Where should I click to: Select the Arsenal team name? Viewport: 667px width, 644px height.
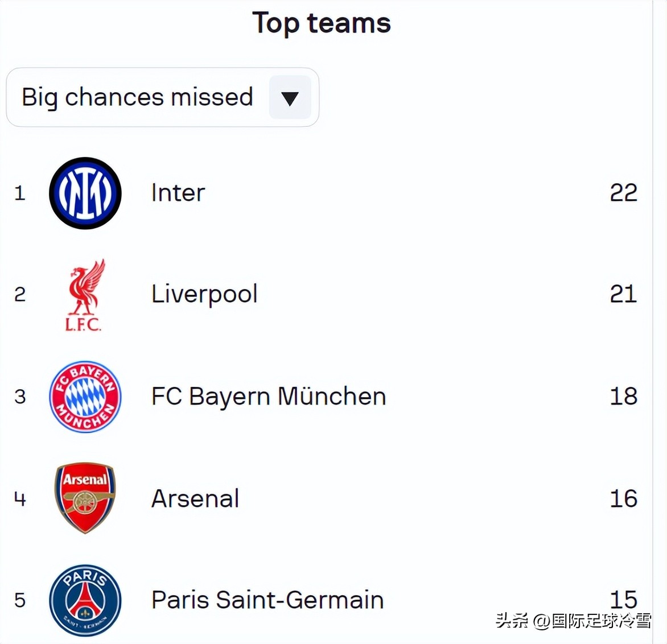tap(195, 498)
